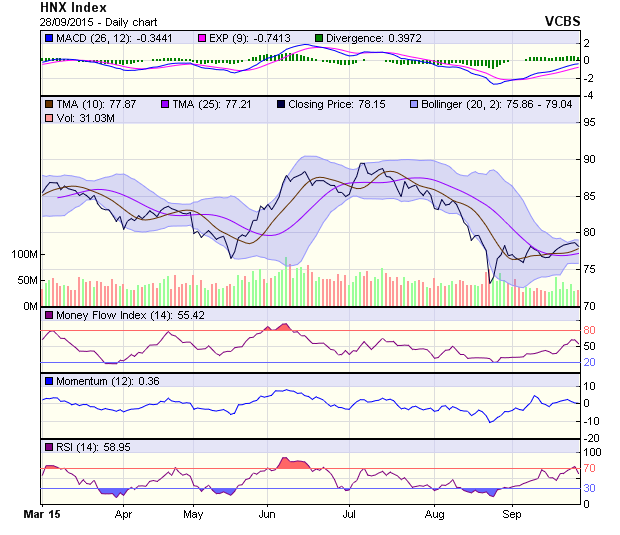Click the 100M volume axis label
The width and height of the screenshot is (620, 535).
click(x=24, y=255)
